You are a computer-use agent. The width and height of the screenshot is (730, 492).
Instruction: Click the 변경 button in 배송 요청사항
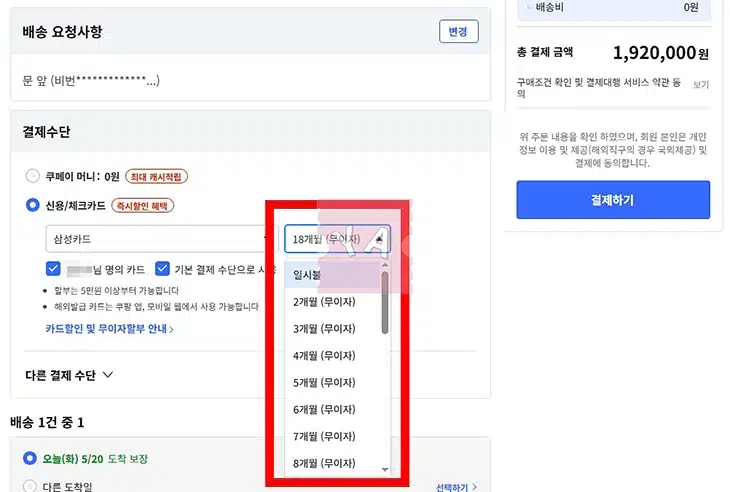(459, 31)
